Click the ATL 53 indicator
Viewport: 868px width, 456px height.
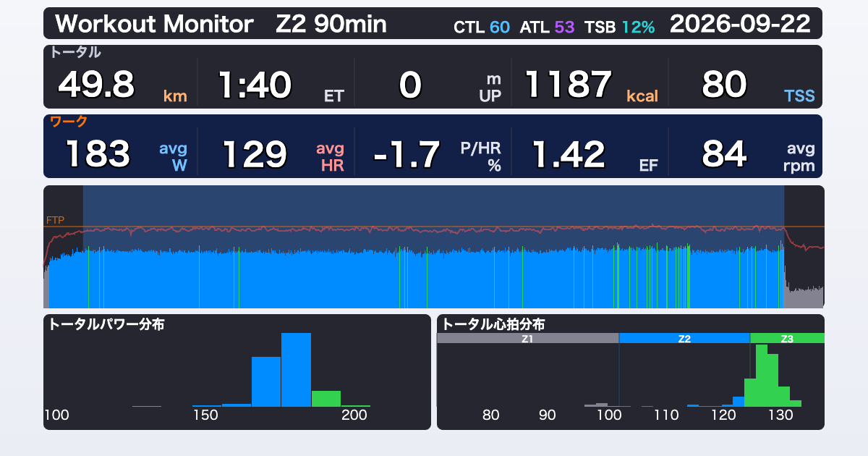click(547, 28)
